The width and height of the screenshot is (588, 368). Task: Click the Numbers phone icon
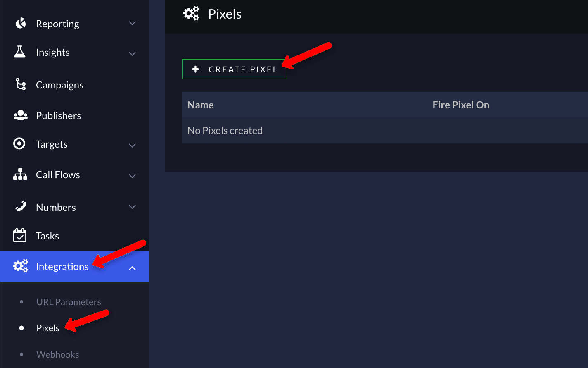[x=20, y=206]
